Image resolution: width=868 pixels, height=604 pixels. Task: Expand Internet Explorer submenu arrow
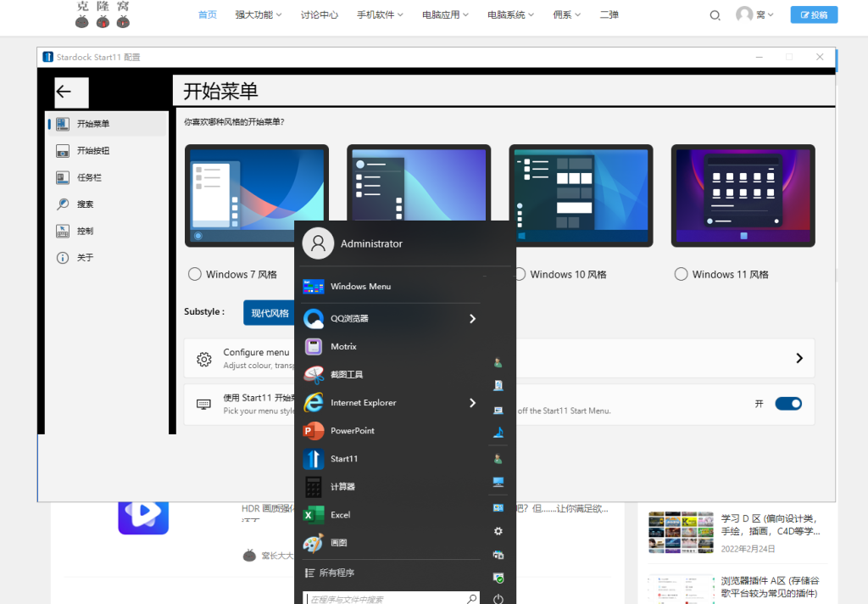pos(472,403)
